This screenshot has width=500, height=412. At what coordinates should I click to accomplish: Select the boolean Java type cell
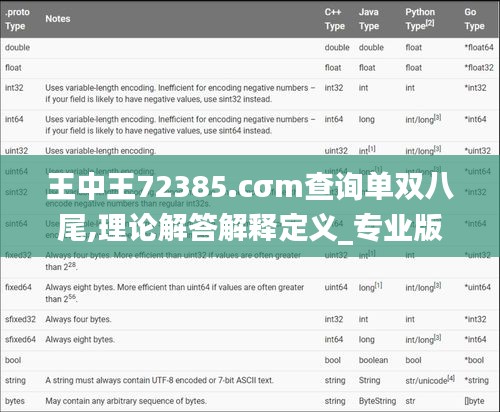[x=373, y=360]
